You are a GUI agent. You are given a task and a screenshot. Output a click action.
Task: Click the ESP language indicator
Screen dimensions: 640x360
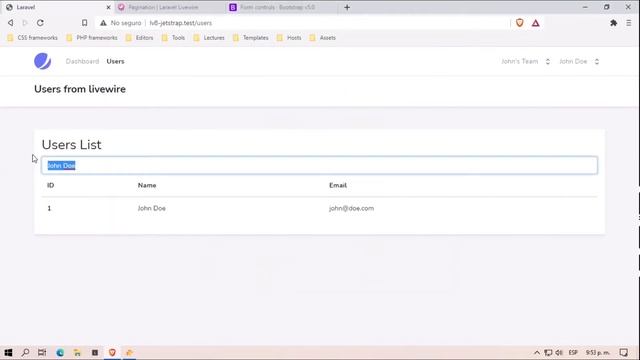pyautogui.click(x=573, y=352)
